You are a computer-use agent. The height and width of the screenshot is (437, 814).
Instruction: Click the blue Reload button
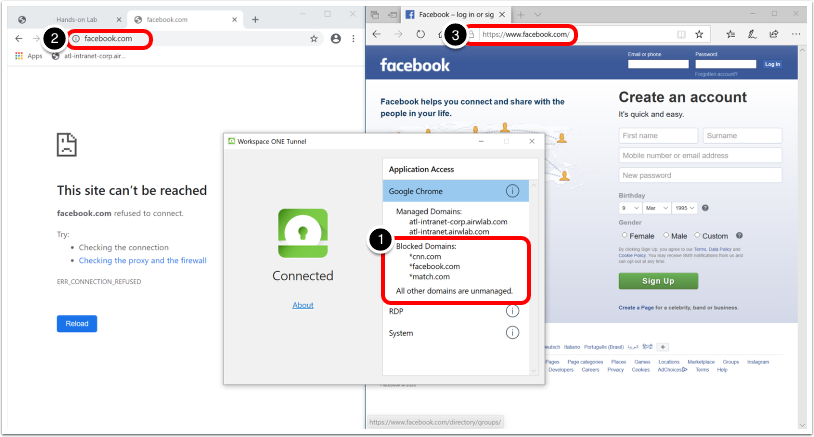coord(77,323)
